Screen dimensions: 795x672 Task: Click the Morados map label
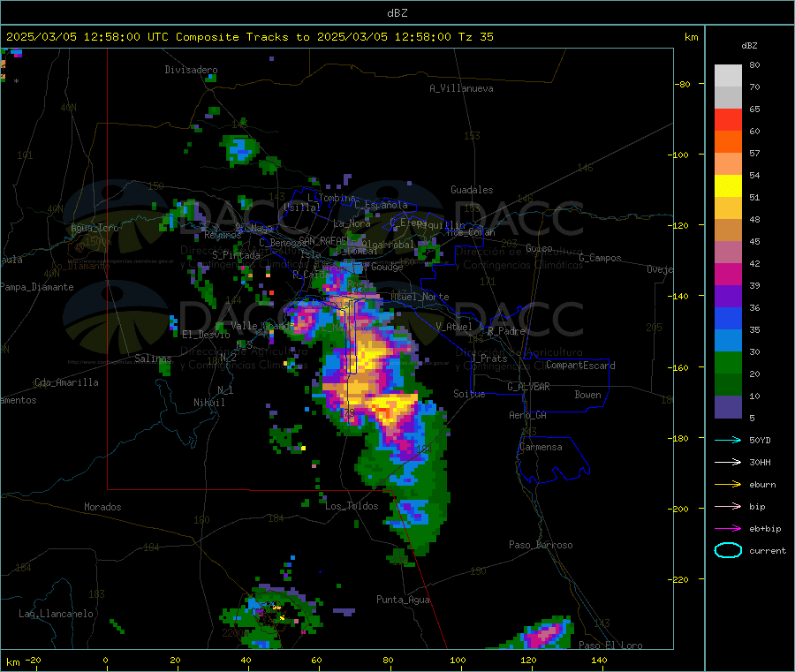pos(103,507)
